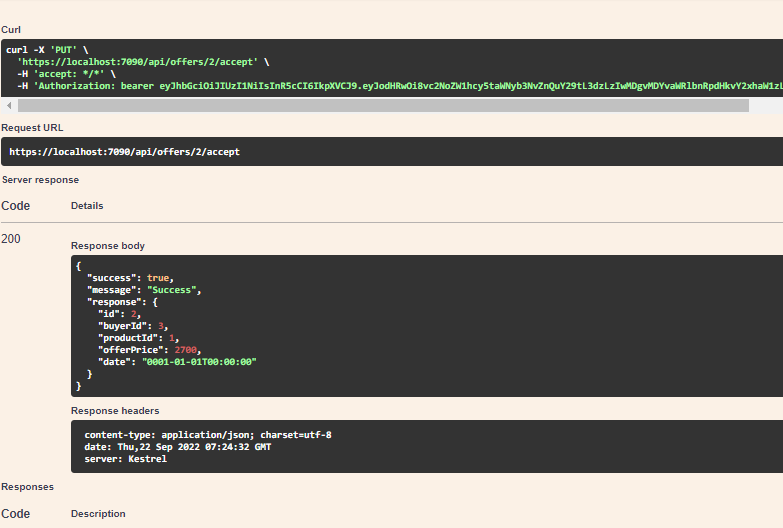The height and width of the screenshot is (528, 783).
Task: Click the Curl section label
Action: (x=11, y=29)
